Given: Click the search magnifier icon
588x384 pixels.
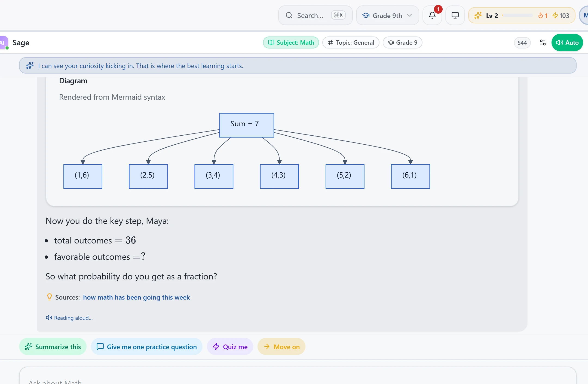Looking at the screenshot, I should (289, 15).
